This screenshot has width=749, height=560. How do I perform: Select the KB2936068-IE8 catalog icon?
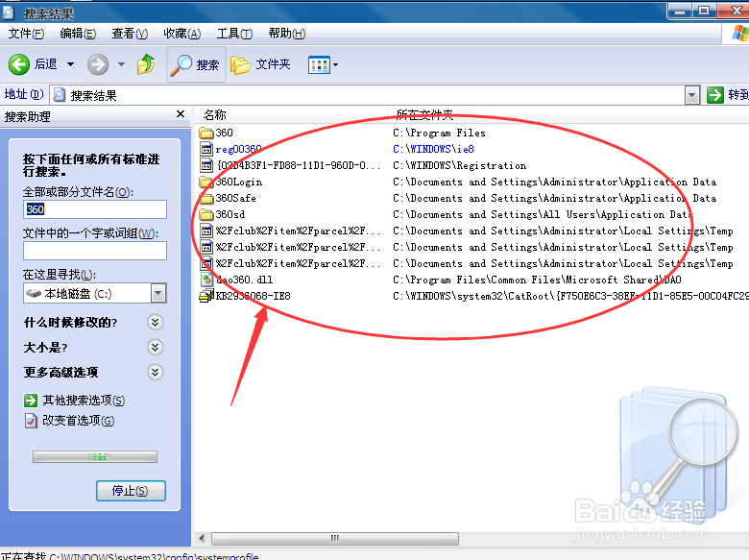pos(206,296)
